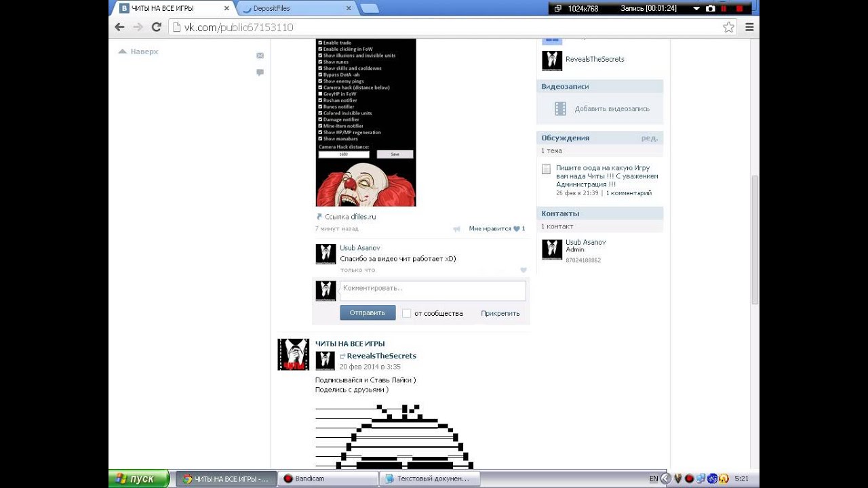Image resolution: width=868 pixels, height=488 pixels.
Task: Click the RevealsTheSecrets repost author link
Action: [x=382, y=356]
